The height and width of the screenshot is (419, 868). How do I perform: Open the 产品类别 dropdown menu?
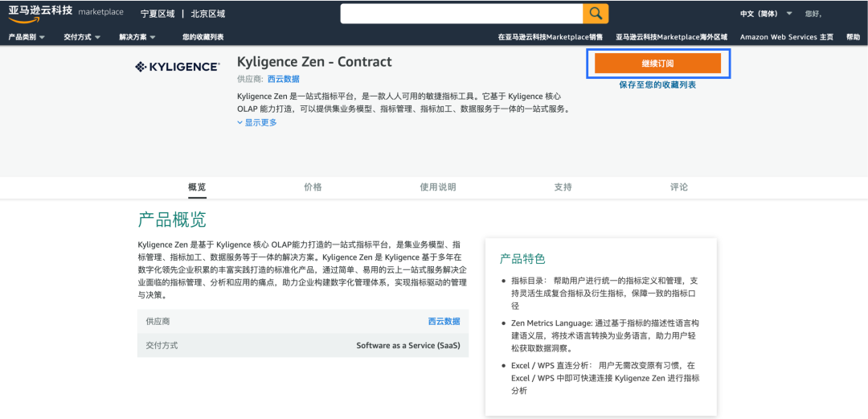coord(27,37)
